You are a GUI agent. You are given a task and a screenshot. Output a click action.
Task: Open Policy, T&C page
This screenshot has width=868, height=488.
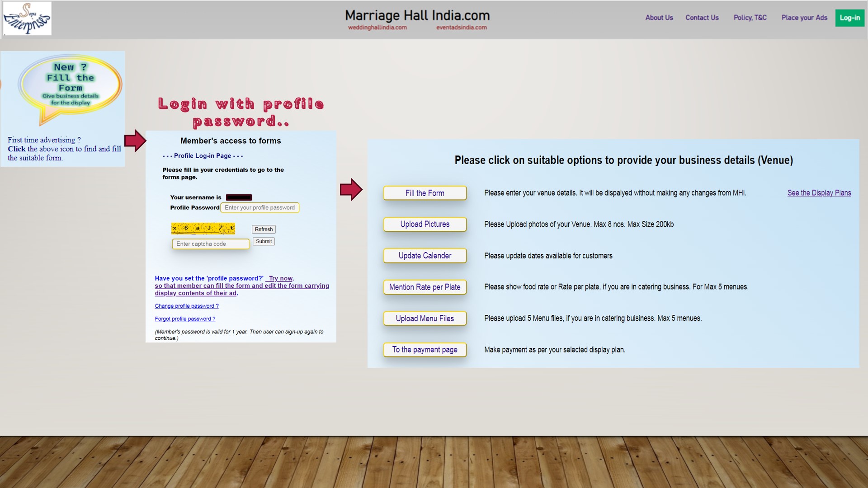750,18
